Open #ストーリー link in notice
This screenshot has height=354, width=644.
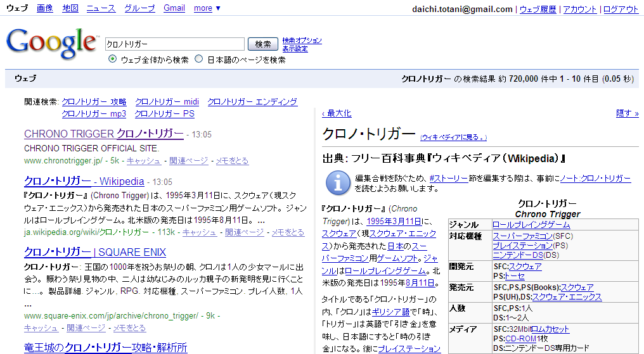tap(449, 179)
